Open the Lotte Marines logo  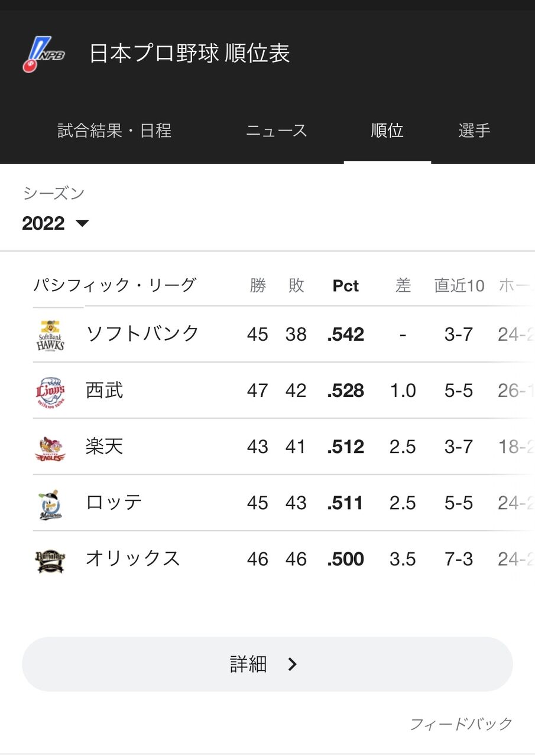click(50, 504)
